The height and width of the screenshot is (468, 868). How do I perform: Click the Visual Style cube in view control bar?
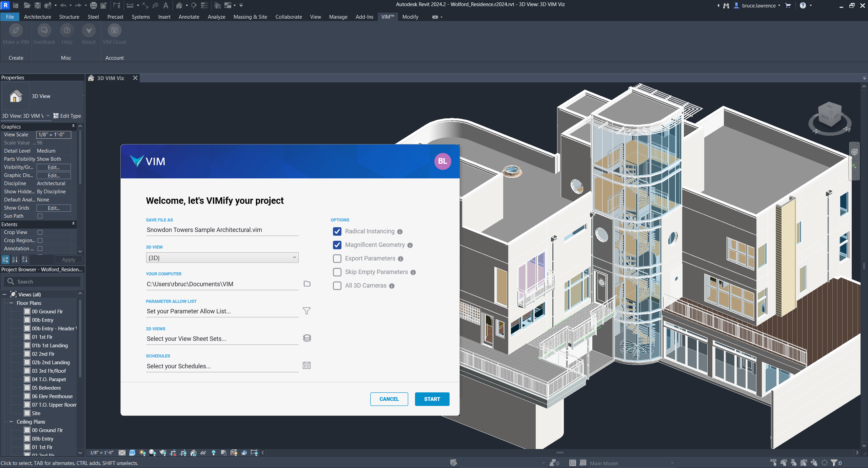132,453
